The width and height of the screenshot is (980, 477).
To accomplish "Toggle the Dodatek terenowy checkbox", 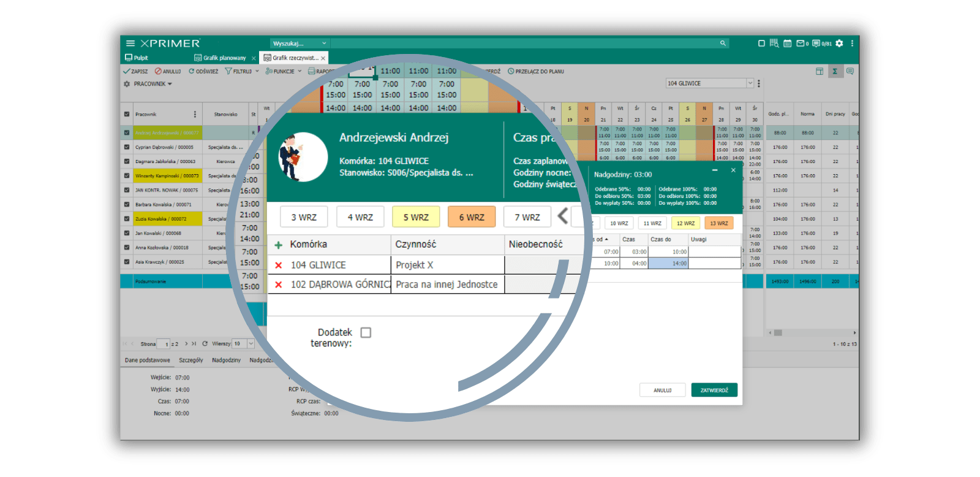I will 366,332.
